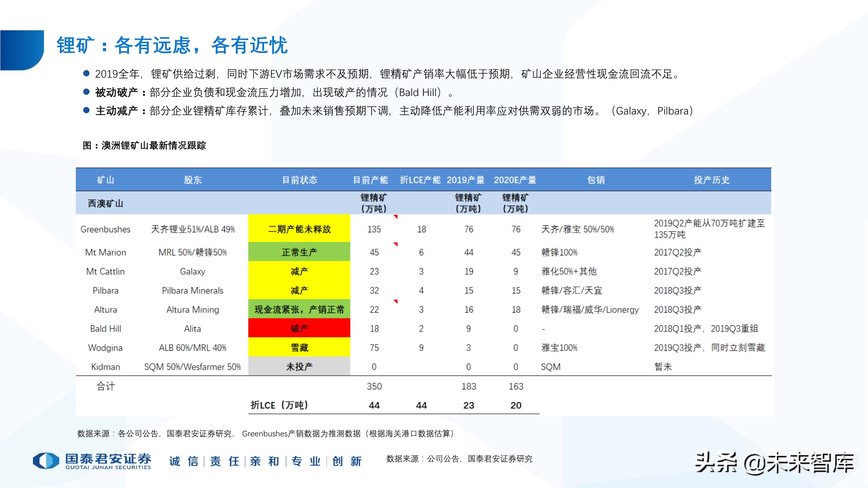Select the 西澳矿山 section row label
The height and width of the screenshot is (488, 868).
click(x=105, y=203)
